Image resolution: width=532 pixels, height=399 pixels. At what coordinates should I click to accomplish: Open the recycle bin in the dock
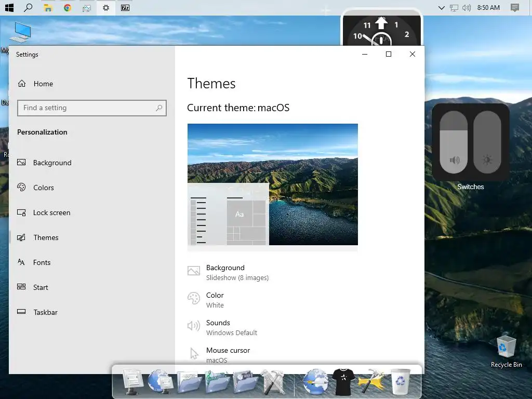pyautogui.click(x=401, y=382)
